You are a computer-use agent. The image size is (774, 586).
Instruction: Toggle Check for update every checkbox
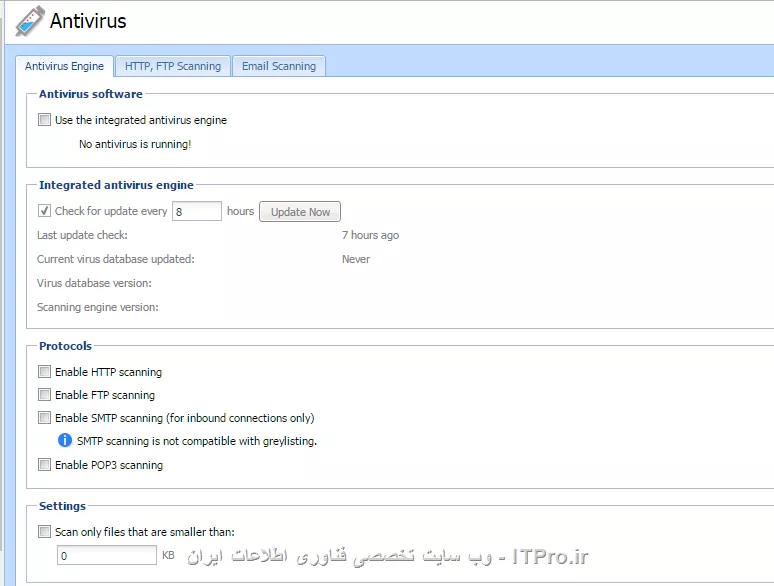click(x=44, y=211)
